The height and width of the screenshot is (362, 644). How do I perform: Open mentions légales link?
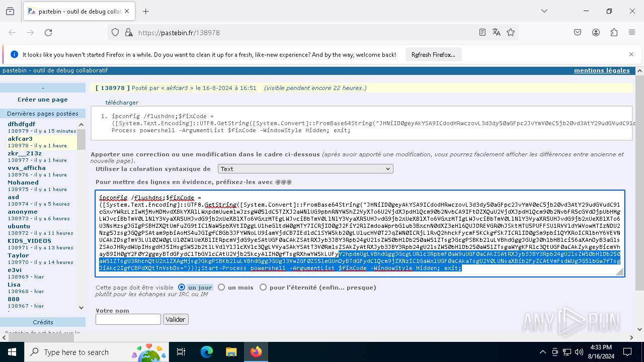tap(602, 70)
